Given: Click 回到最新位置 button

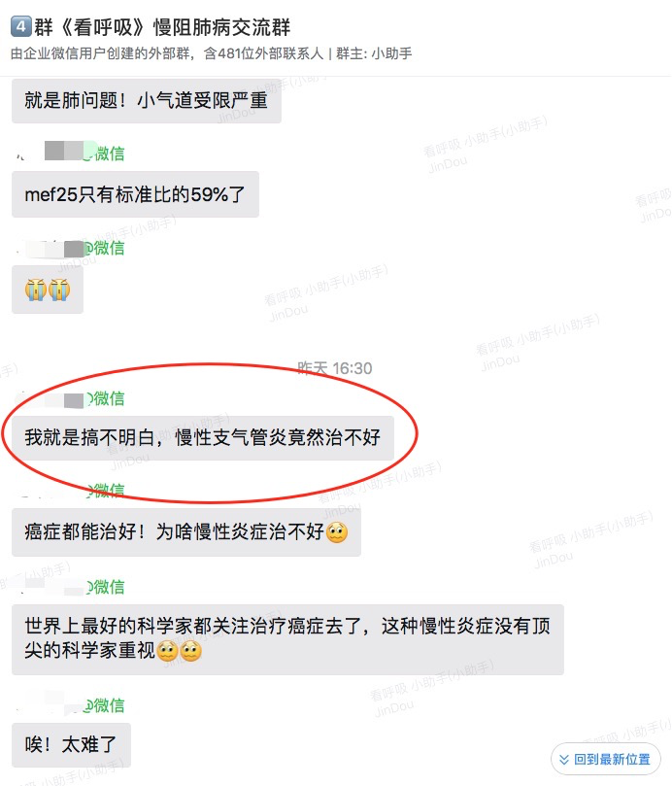Looking at the screenshot, I should (x=606, y=759).
